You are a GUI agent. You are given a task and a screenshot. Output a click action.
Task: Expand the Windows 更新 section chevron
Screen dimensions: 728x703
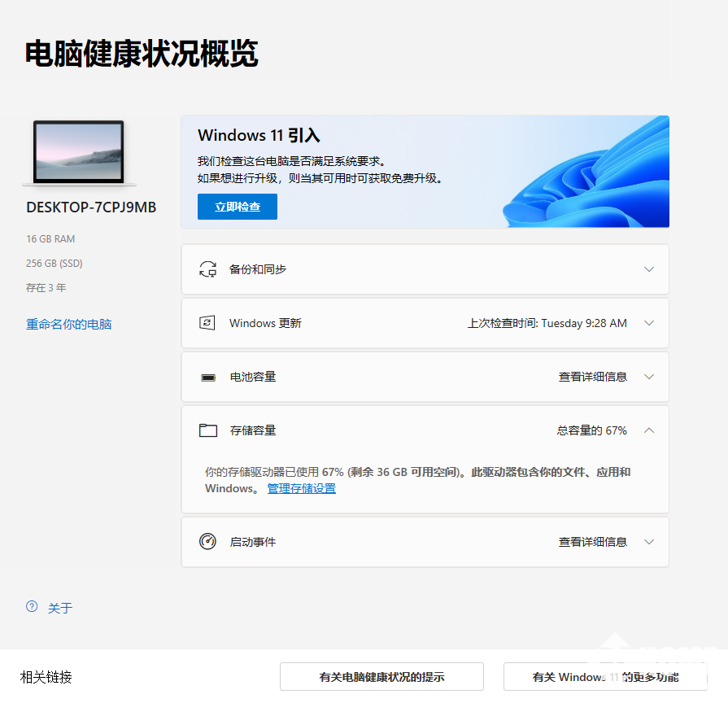coord(648,323)
